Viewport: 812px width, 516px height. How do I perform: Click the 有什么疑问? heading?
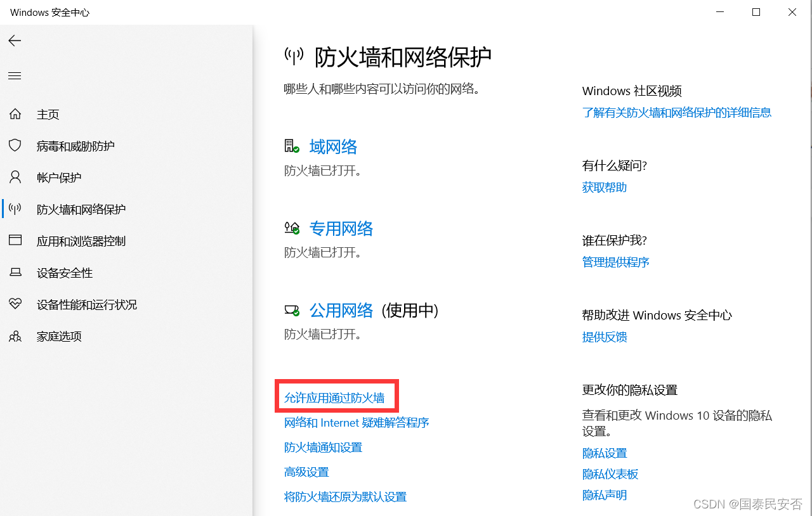pos(615,166)
